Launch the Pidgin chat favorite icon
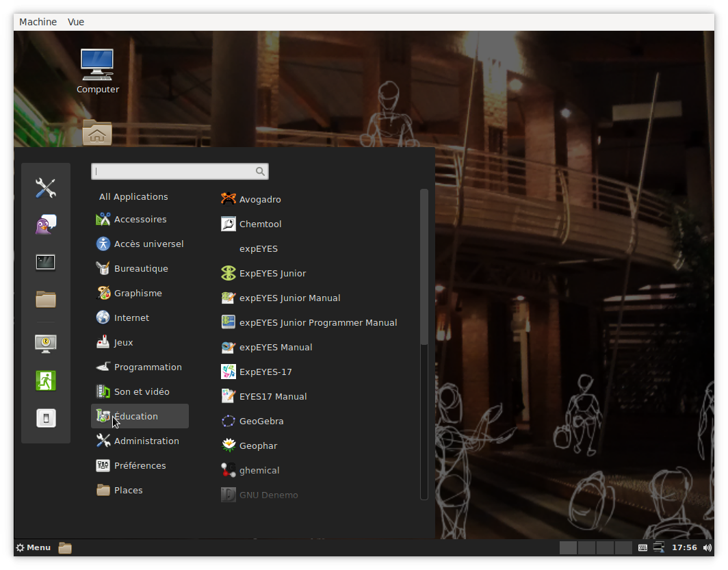 (45, 224)
